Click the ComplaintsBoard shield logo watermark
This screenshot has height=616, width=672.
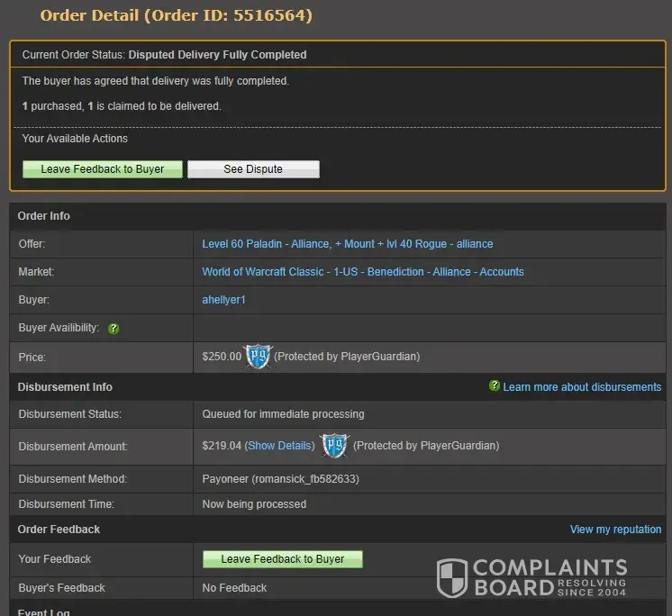452,577
